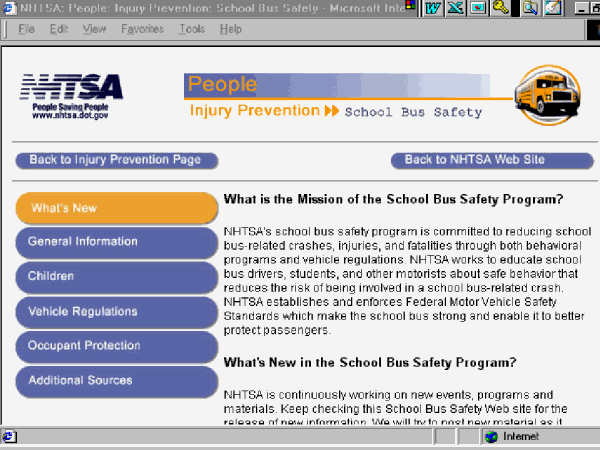Screen dimensions: 600x450
Task: Open the Favorites menu
Action: [142, 30]
